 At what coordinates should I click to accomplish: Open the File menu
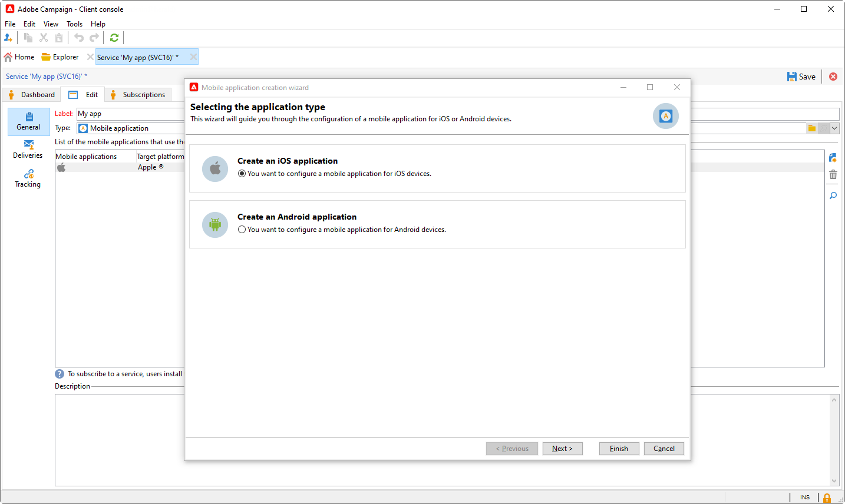10,24
